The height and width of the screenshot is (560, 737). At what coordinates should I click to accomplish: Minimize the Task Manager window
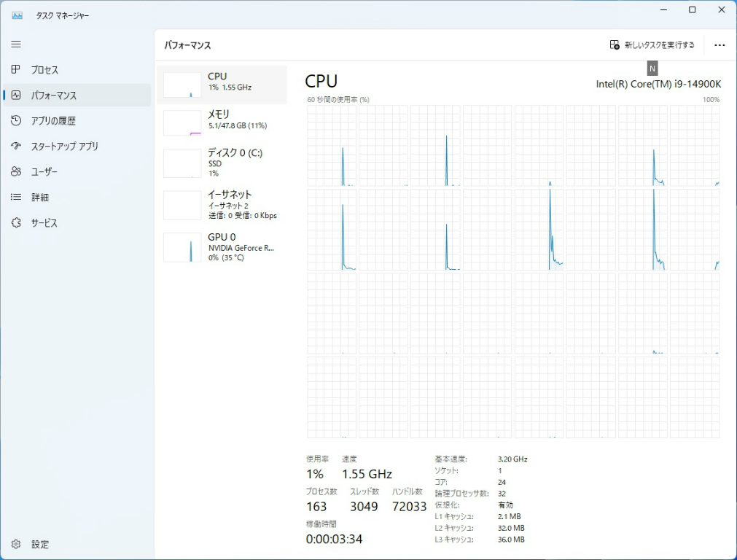[x=663, y=10]
